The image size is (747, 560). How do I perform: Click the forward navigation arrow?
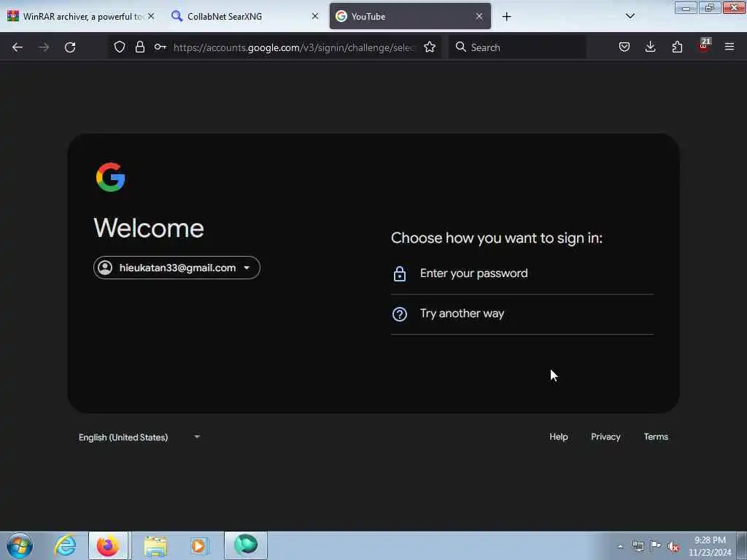44,47
